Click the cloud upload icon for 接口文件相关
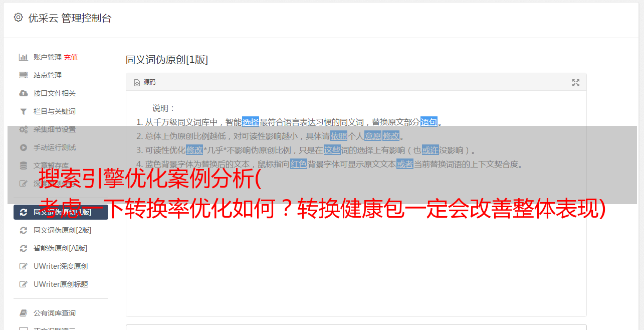Image resolution: width=644 pixels, height=330 pixels. (24, 93)
